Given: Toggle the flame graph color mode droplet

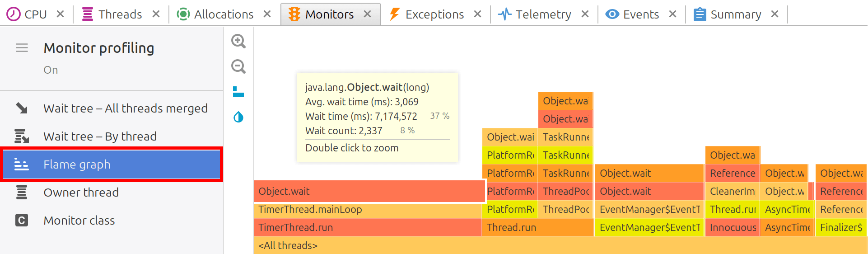Looking at the screenshot, I should click(238, 117).
